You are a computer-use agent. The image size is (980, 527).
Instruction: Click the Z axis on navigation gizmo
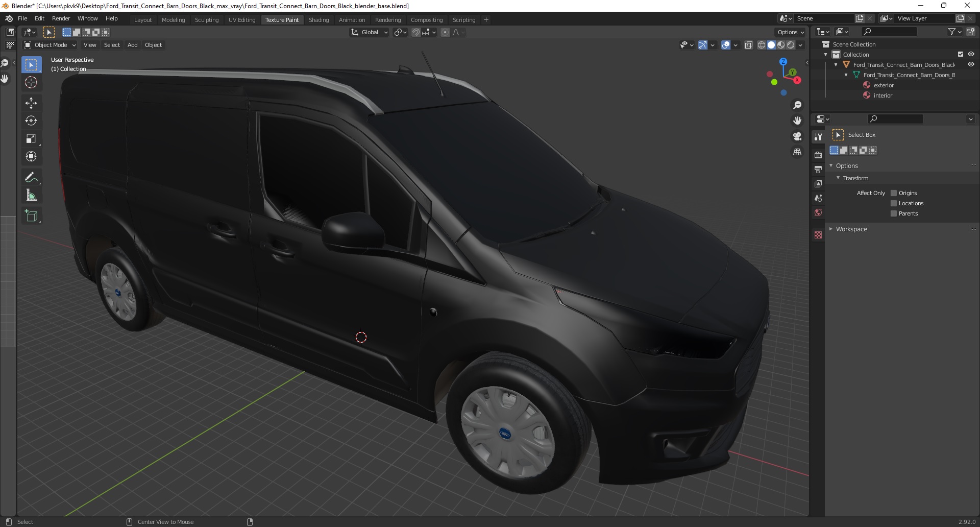tap(783, 62)
